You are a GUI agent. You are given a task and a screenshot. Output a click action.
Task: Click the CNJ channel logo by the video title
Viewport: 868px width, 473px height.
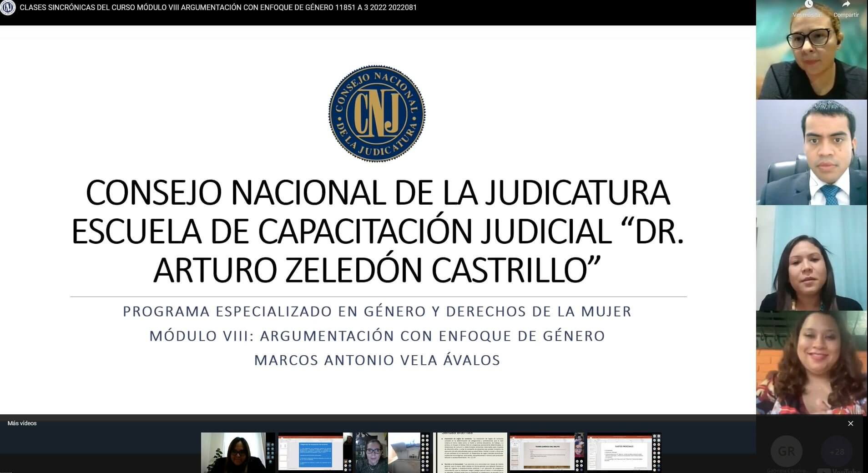point(8,8)
